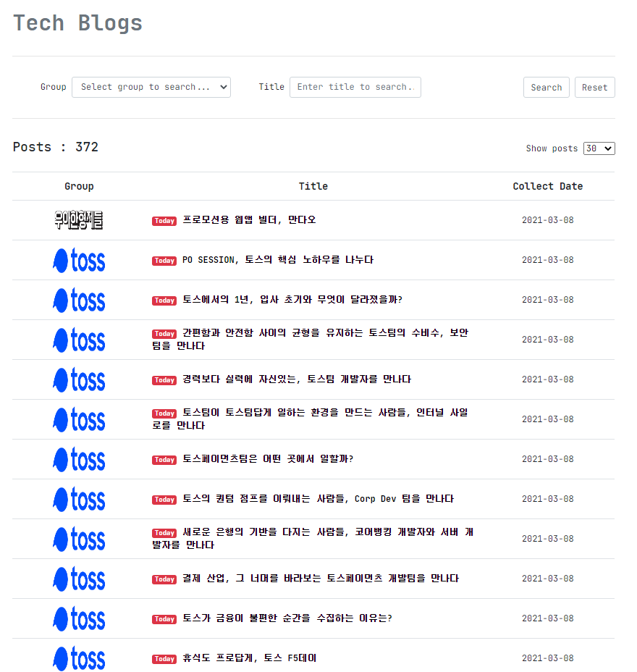Screen dimensions: 637x672
Task: Open post 토스팀이 토스팀답게 일하는 환경을
Action: [311, 419]
